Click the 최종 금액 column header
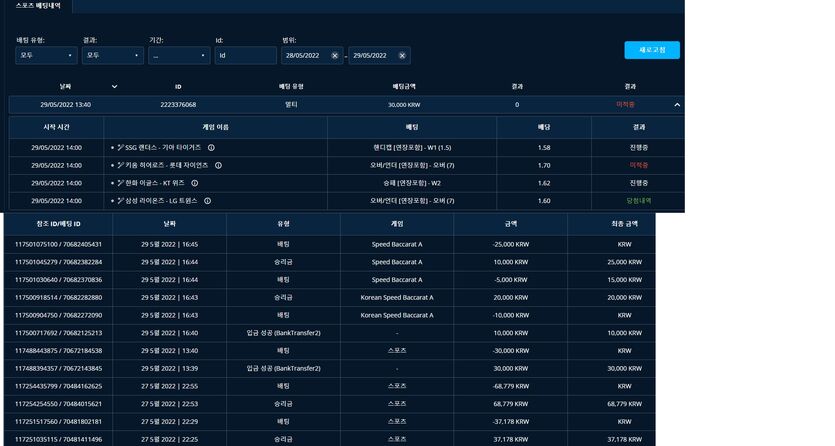 624,224
